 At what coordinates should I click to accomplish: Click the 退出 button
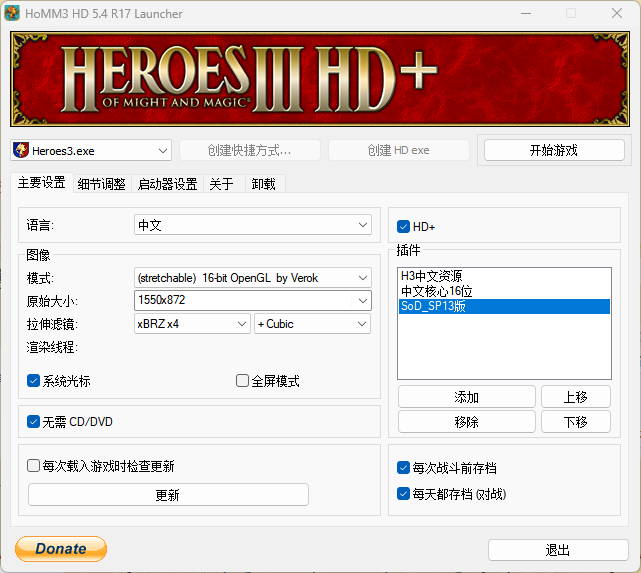(x=558, y=550)
